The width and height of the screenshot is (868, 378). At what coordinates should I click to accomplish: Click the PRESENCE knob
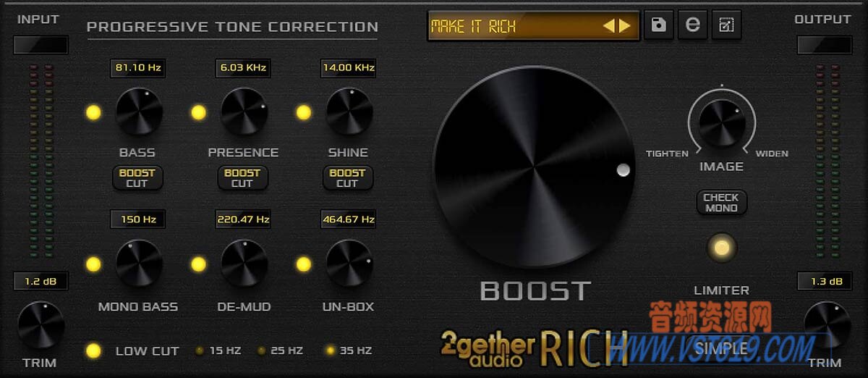(244, 112)
